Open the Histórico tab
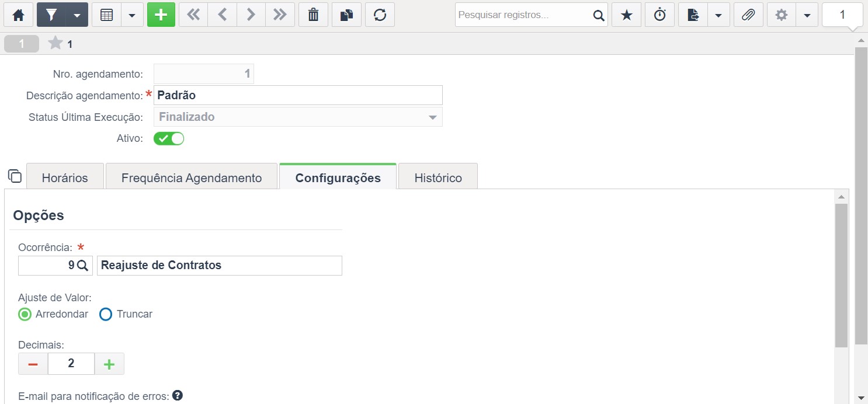This screenshot has width=868, height=404. click(438, 177)
